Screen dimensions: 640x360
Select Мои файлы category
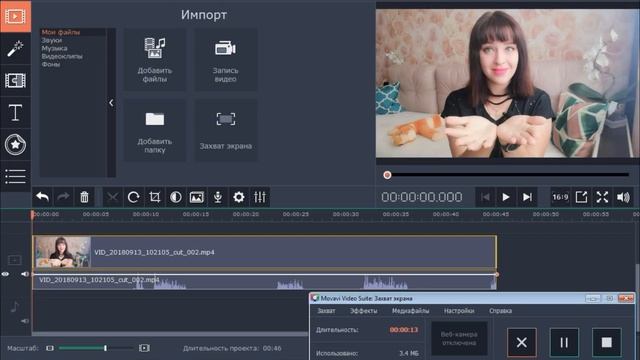click(x=61, y=32)
